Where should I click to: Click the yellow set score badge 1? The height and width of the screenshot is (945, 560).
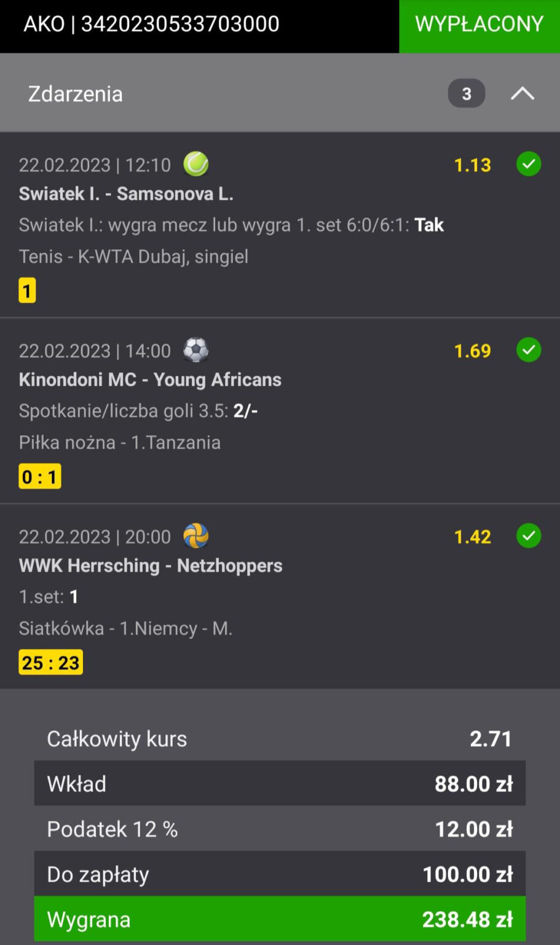[27, 290]
